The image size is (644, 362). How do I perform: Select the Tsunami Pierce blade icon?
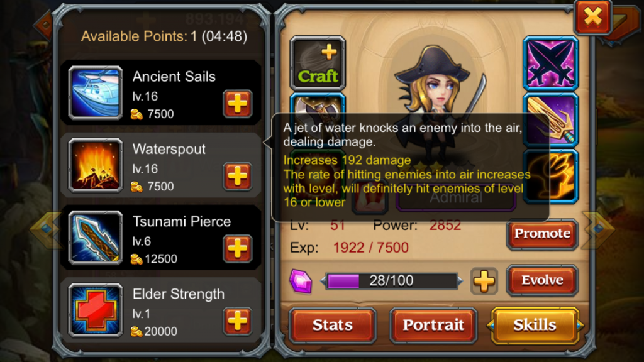coord(96,238)
